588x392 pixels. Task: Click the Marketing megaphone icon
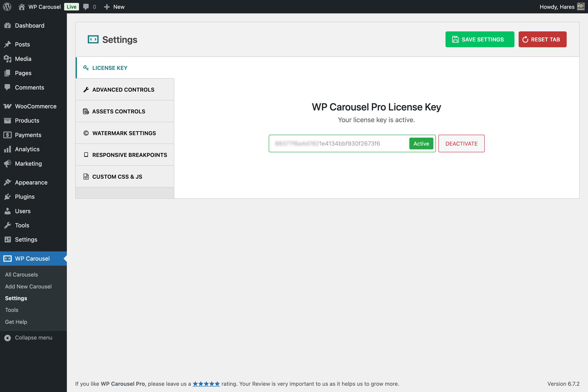point(8,164)
